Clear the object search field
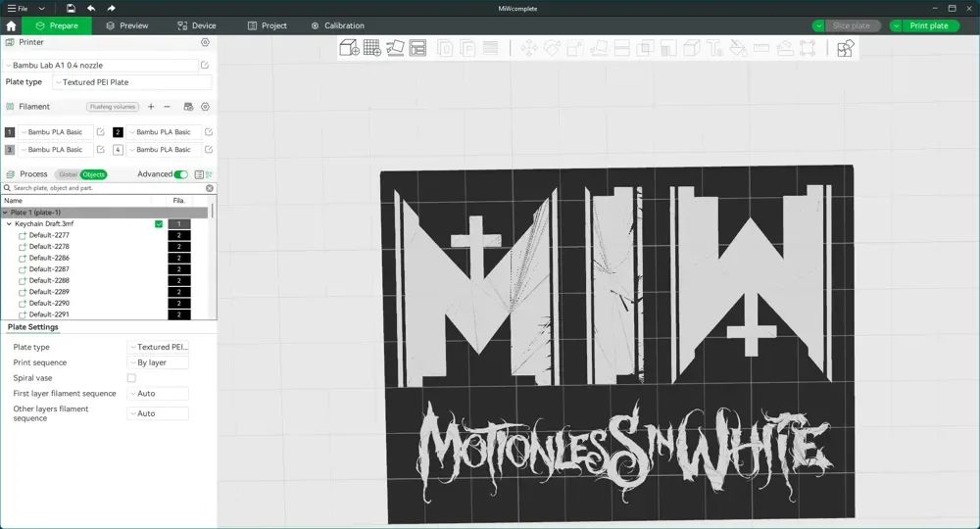The height and width of the screenshot is (529, 980). tap(210, 188)
